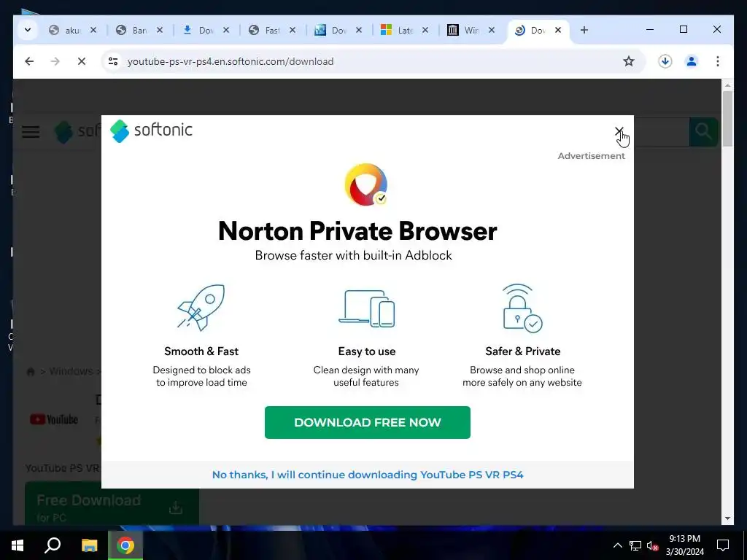Click the Softonic logo in the popup
This screenshot has width=747, height=560.
pos(151,131)
